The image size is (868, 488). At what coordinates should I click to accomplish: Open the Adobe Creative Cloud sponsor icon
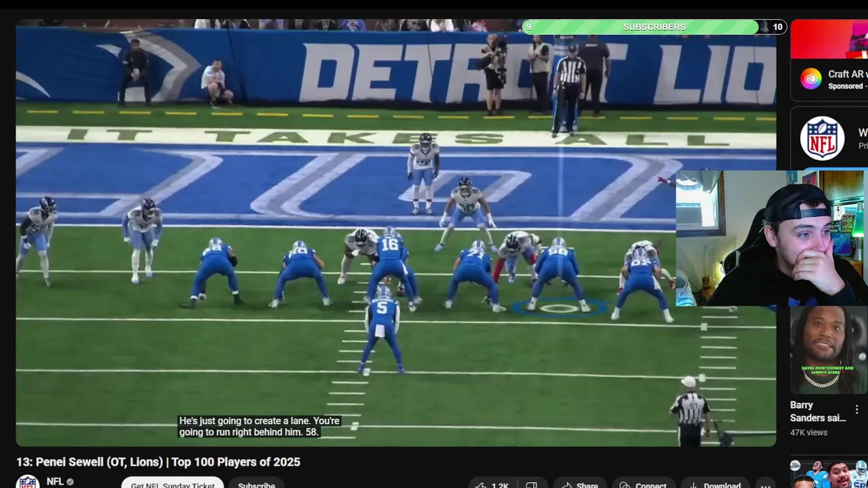click(810, 79)
